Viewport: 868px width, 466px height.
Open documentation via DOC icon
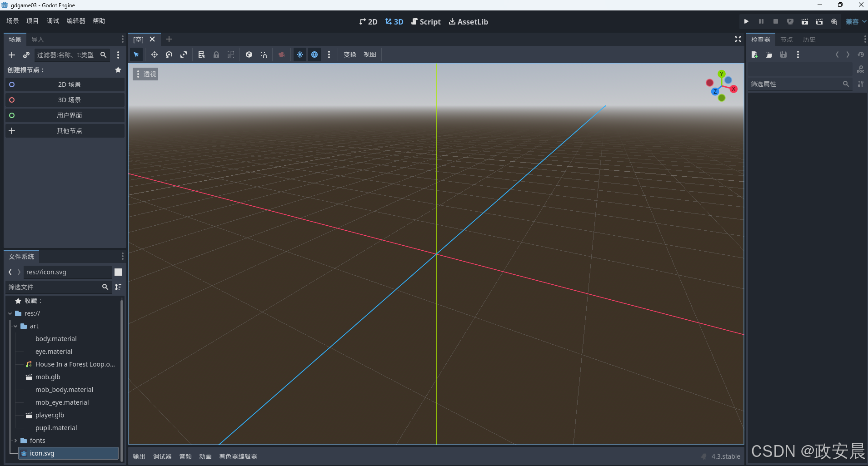861,69
